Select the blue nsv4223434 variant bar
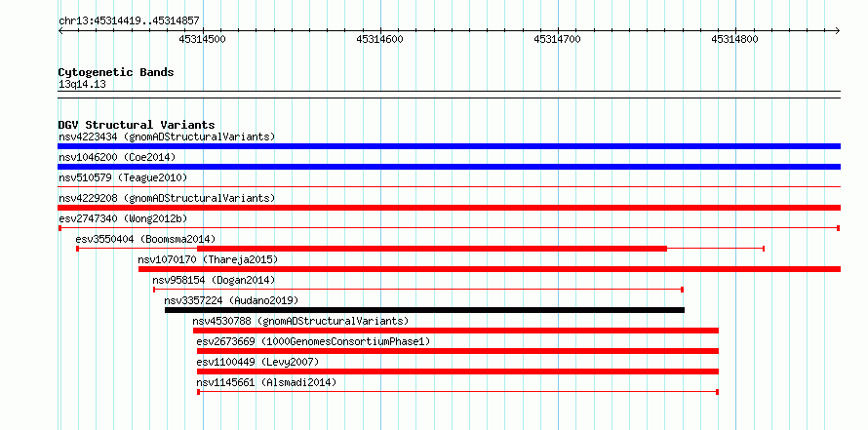The image size is (868, 430). [449, 146]
